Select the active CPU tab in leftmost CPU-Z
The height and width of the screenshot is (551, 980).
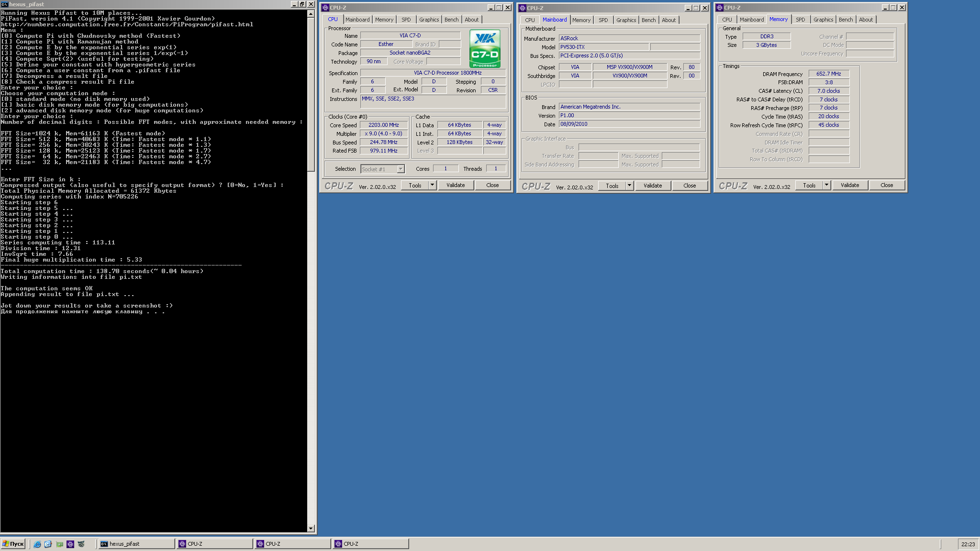[x=333, y=19]
